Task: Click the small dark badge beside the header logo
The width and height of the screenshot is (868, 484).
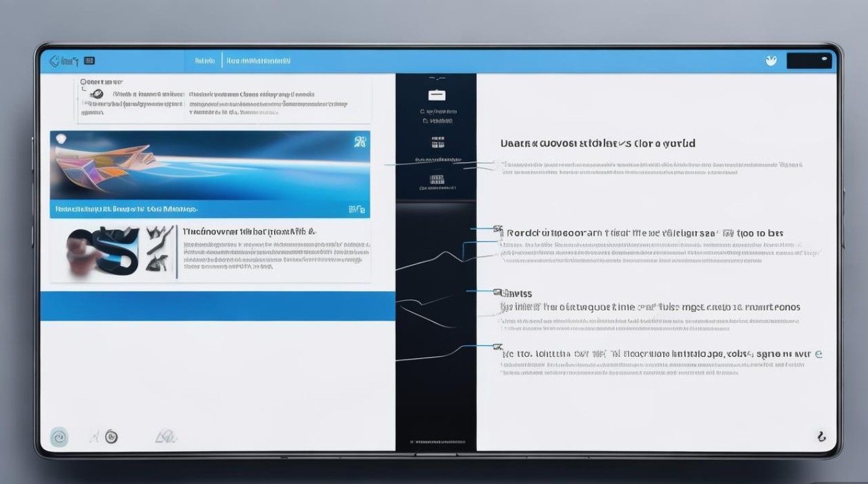Action: pos(90,61)
